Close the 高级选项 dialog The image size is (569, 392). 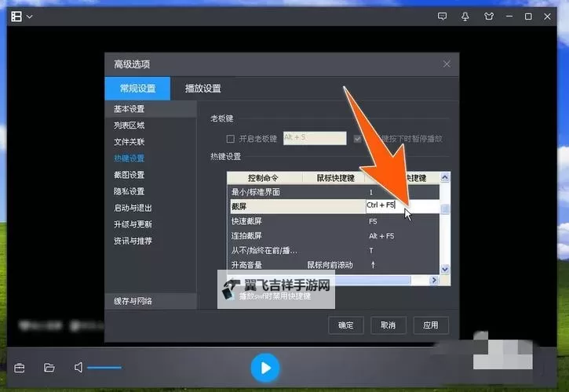coord(447,64)
